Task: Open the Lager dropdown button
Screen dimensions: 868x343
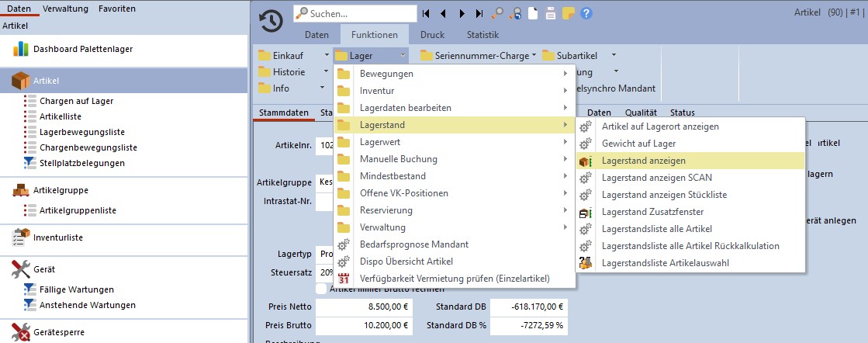Action: pyautogui.click(x=371, y=55)
